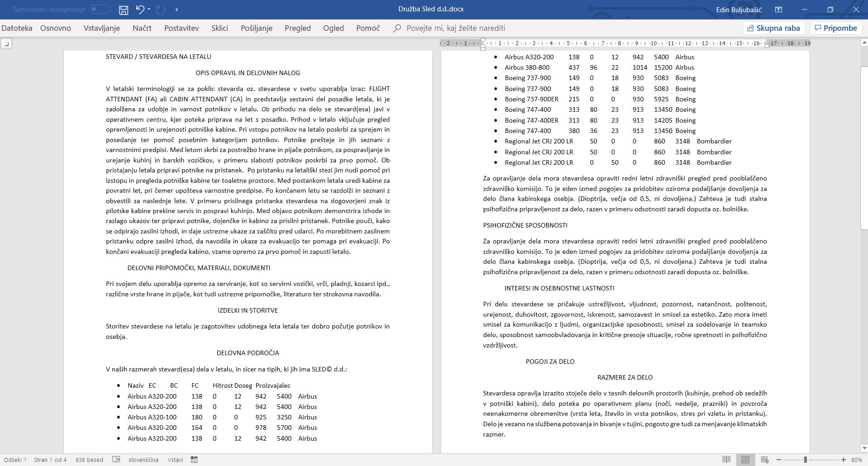Click the Save icon in quick access toolbar
Viewport: 868px width, 466px height.
click(x=123, y=10)
